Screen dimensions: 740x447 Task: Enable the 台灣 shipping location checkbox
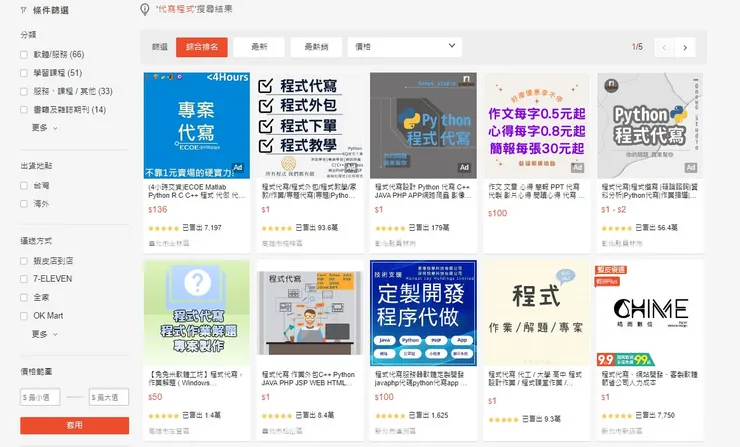point(24,186)
